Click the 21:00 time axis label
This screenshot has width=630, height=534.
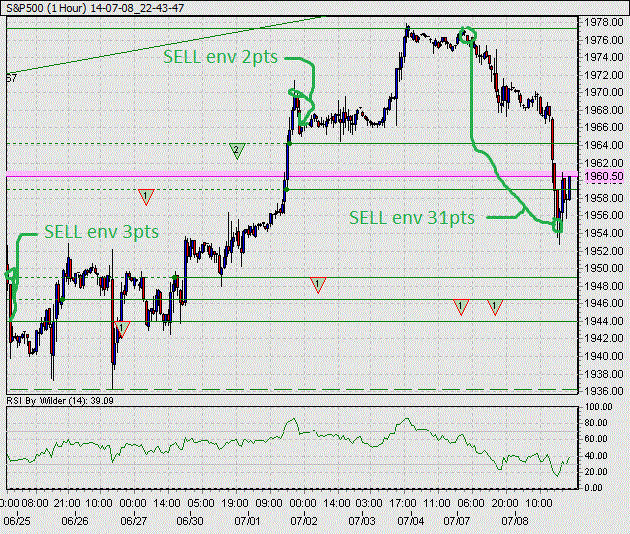[x=67, y=503]
